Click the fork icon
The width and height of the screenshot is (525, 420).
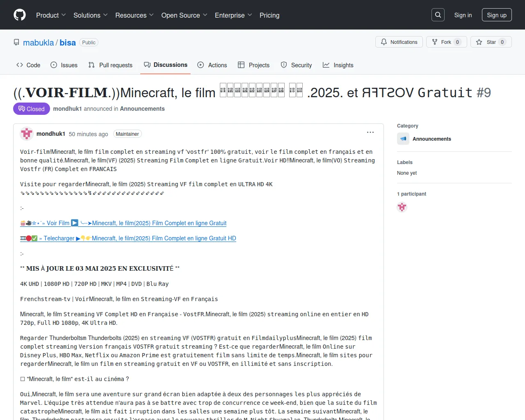(x=435, y=42)
